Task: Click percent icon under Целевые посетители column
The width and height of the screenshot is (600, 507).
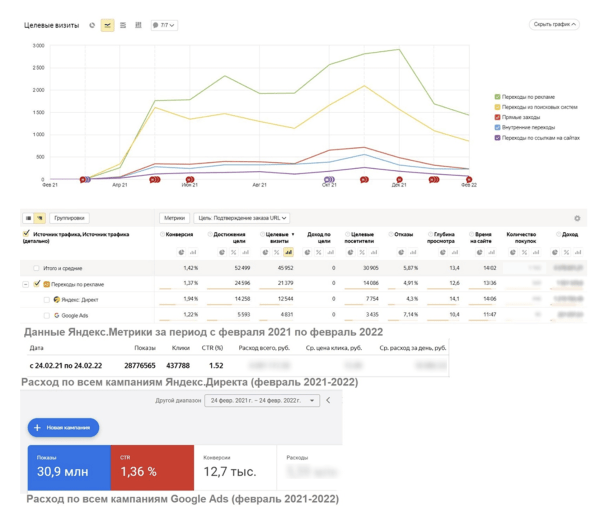Action: click(362, 252)
